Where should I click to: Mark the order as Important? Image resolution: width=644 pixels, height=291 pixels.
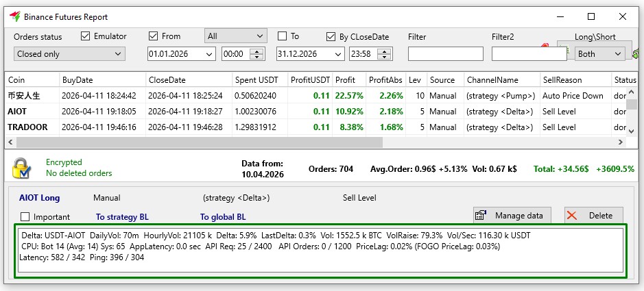tap(25, 217)
